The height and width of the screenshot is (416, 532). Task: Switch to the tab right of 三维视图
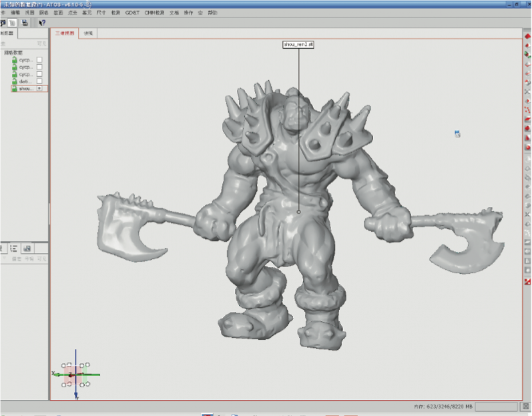[x=88, y=33]
